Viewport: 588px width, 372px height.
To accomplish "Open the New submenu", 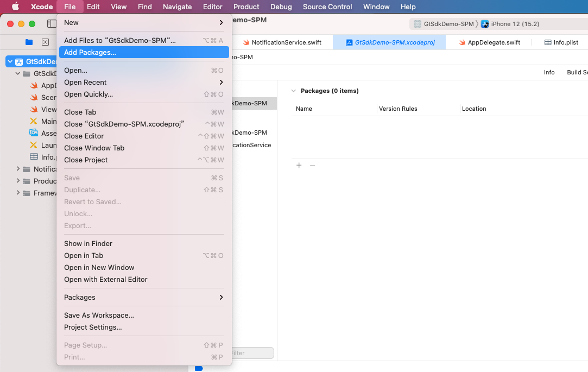I will pyautogui.click(x=144, y=22).
